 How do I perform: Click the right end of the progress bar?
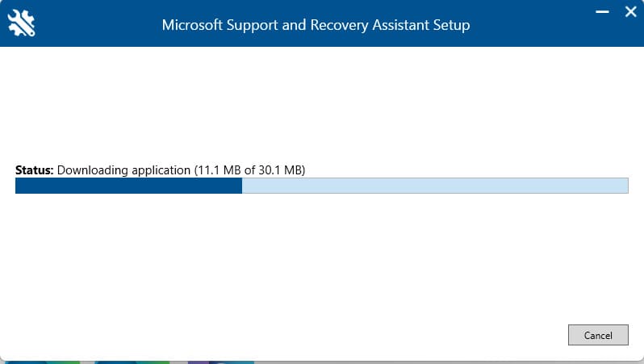point(624,186)
